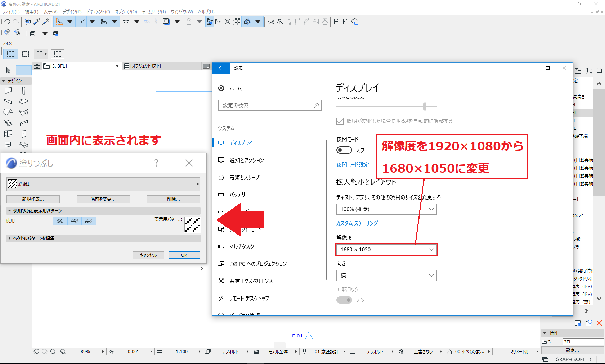Toggle the grid snap icon

click(x=126, y=22)
